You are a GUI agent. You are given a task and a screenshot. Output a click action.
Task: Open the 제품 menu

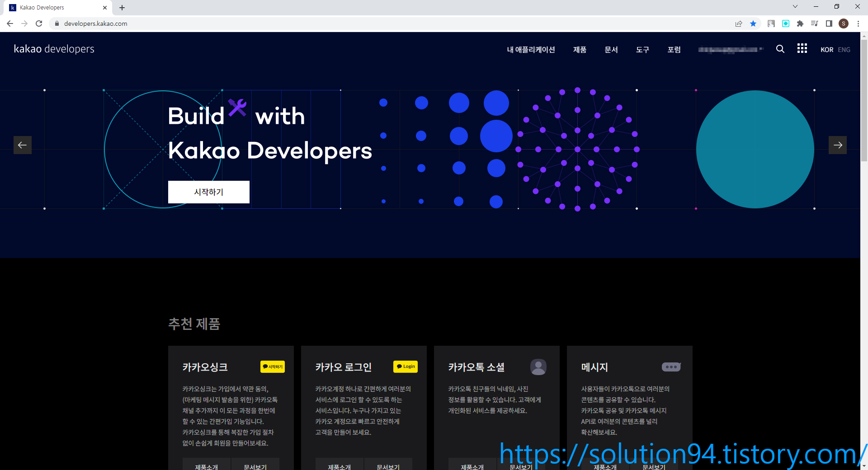[x=580, y=50]
